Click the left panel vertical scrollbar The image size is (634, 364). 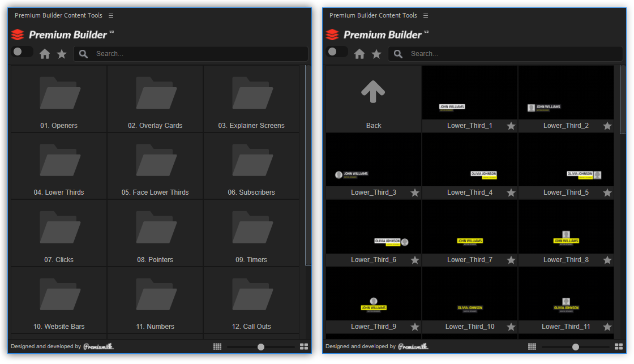click(x=308, y=165)
